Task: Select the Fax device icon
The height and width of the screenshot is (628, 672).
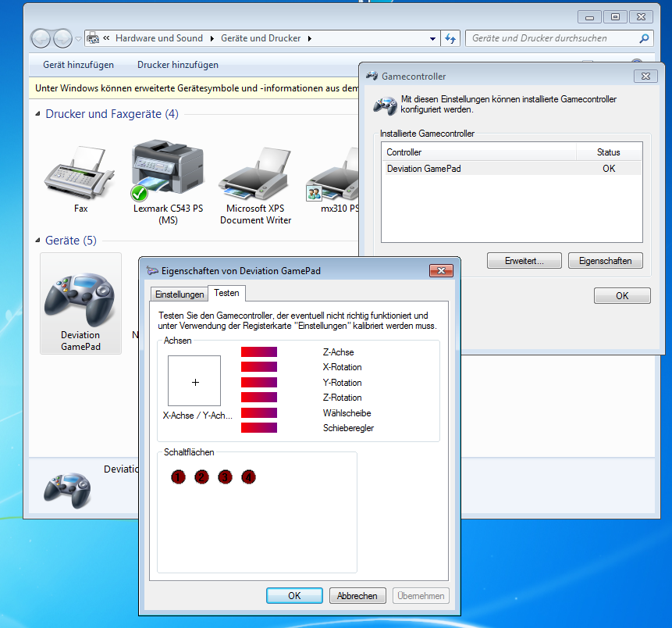Action: coord(80,173)
